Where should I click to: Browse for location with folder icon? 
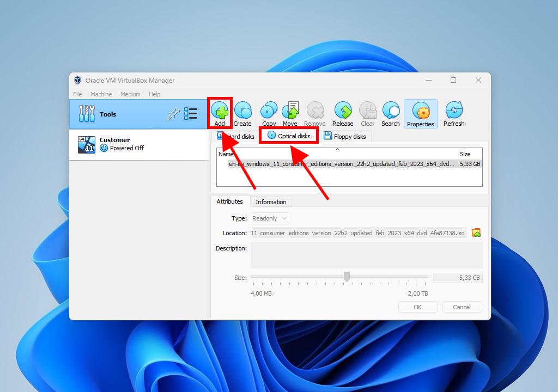(x=476, y=233)
